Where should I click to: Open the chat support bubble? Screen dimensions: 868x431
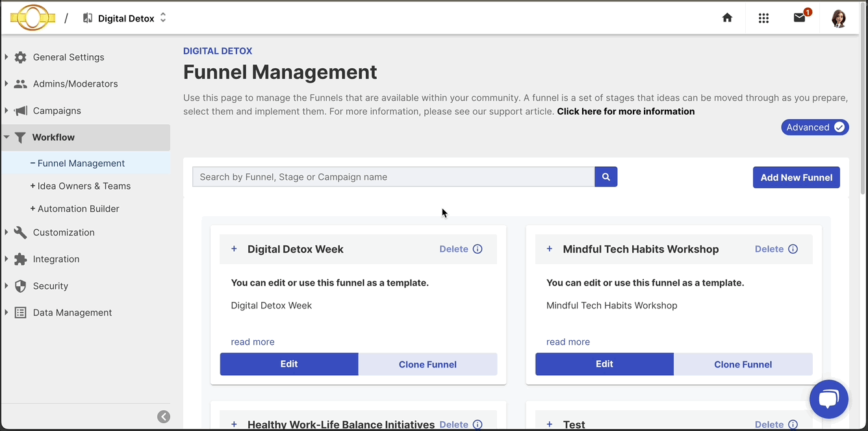[829, 399]
